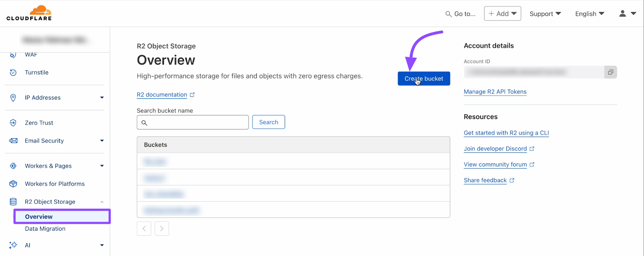This screenshot has height=256, width=644.
Task: Expand the AI section arrow
Action: coord(102,245)
